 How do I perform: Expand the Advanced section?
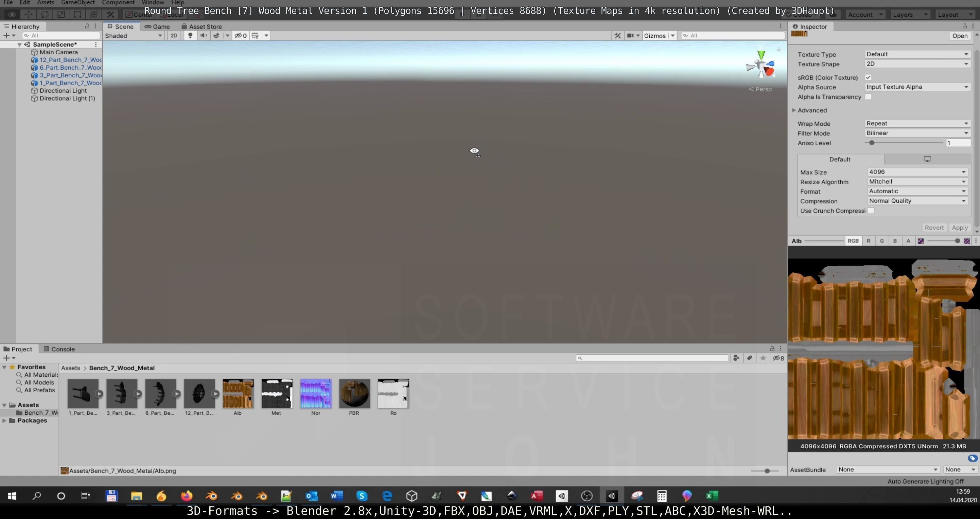[794, 110]
